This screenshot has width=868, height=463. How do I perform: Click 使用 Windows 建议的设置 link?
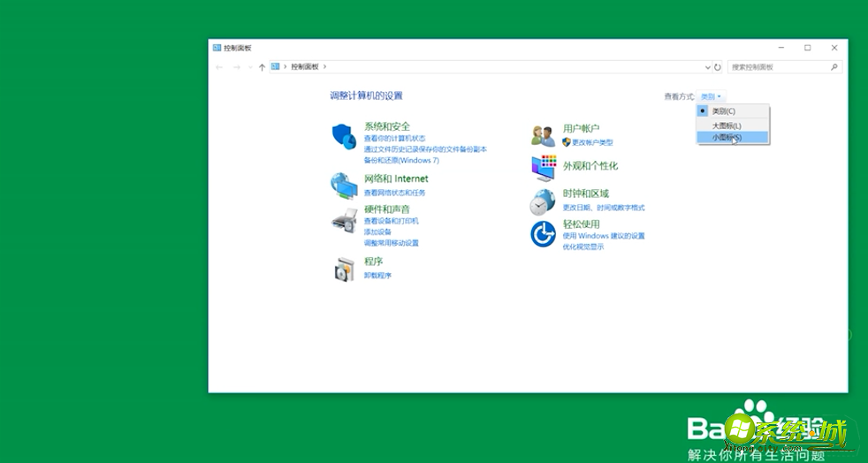(x=604, y=236)
